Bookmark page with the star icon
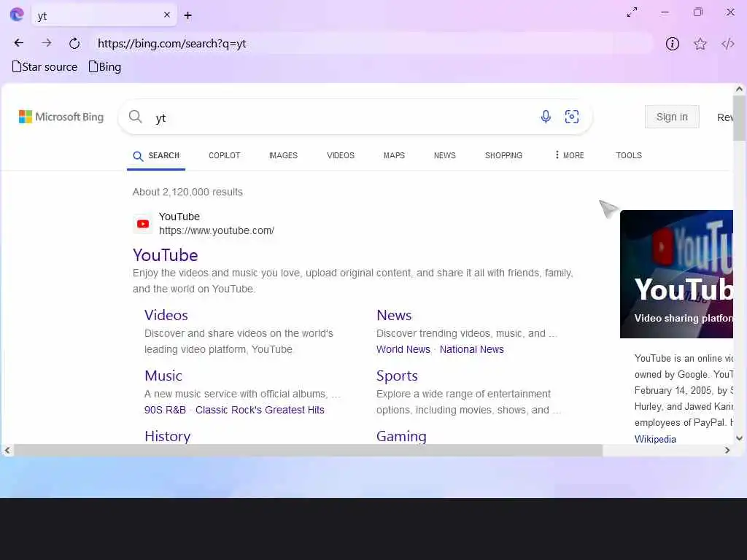The height and width of the screenshot is (560, 747). pyautogui.click(x=700, y=44)
